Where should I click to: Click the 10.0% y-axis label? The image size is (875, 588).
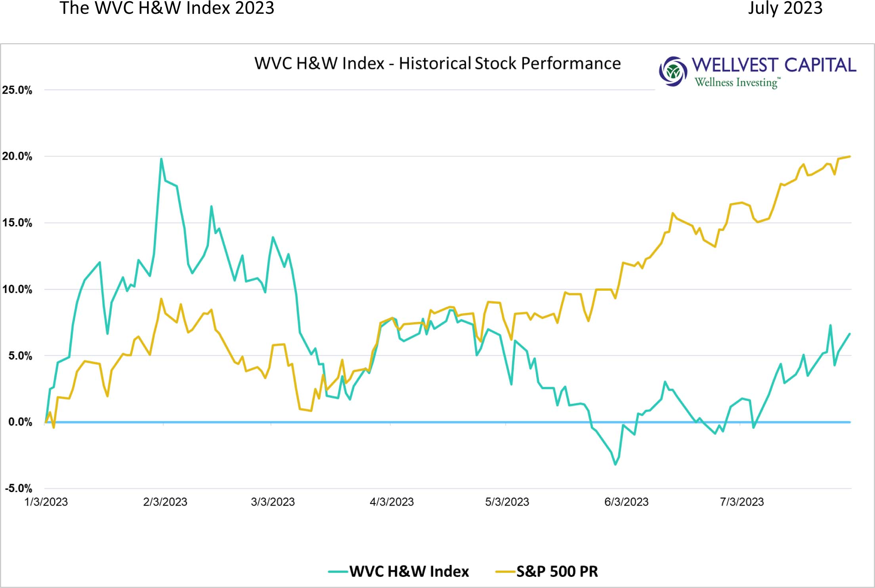[17, 289]
